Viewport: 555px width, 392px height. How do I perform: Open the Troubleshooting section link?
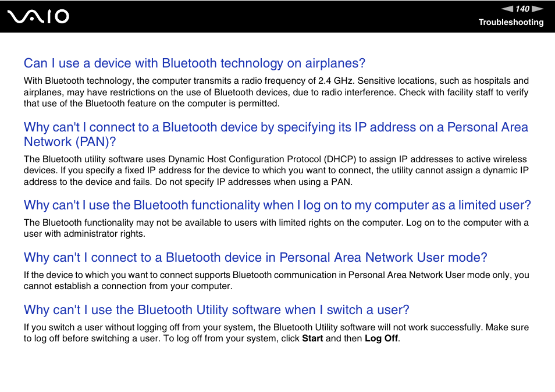[x=511, y=22]
